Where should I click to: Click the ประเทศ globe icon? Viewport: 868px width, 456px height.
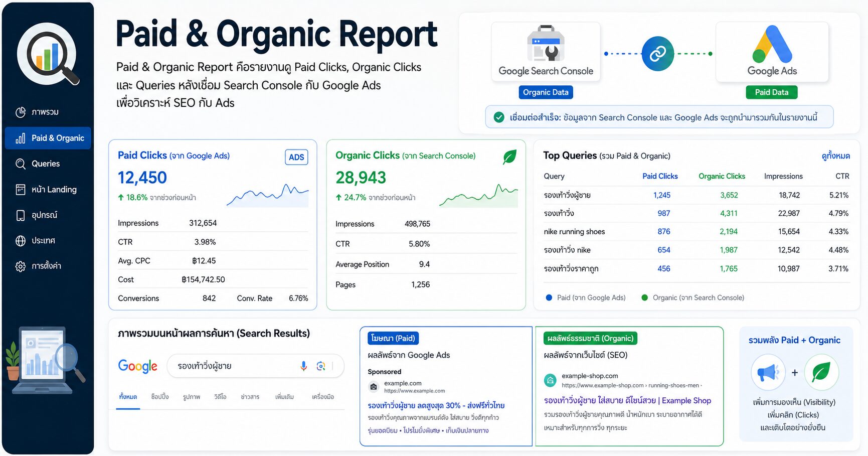coord(21,241)
